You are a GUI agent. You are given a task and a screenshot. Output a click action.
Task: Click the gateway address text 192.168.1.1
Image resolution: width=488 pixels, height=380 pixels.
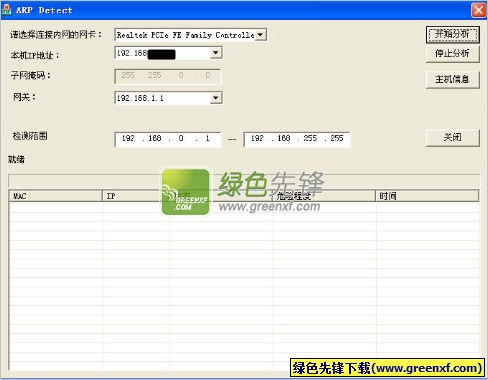coord(140,98)
